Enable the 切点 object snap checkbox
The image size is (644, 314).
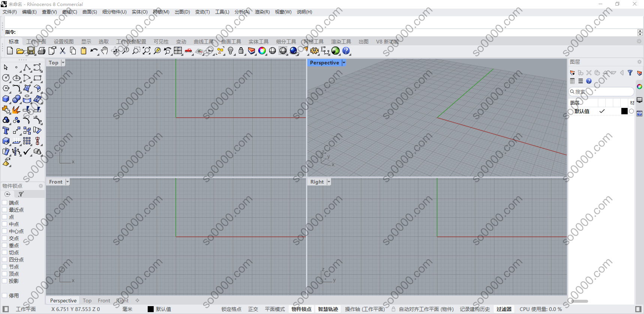click(4, 253)
